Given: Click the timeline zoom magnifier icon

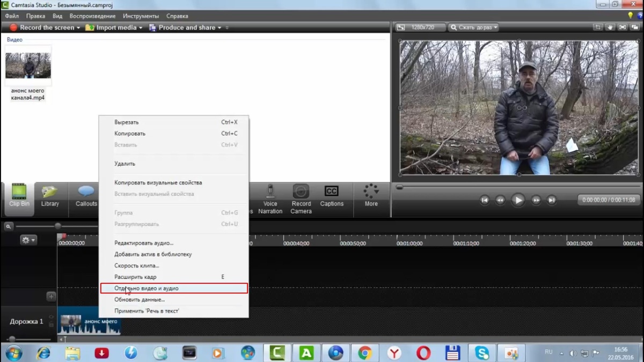Looking at the screenshot, I should [9, 226].
